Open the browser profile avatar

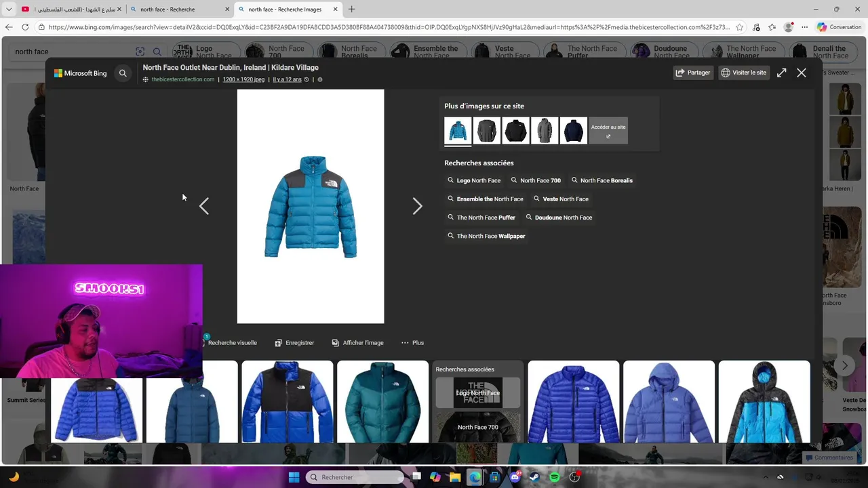(x=788, y=27)
